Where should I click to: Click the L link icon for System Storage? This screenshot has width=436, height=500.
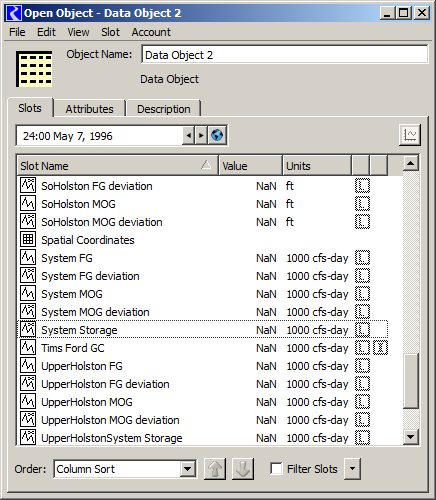pos(362,330)
